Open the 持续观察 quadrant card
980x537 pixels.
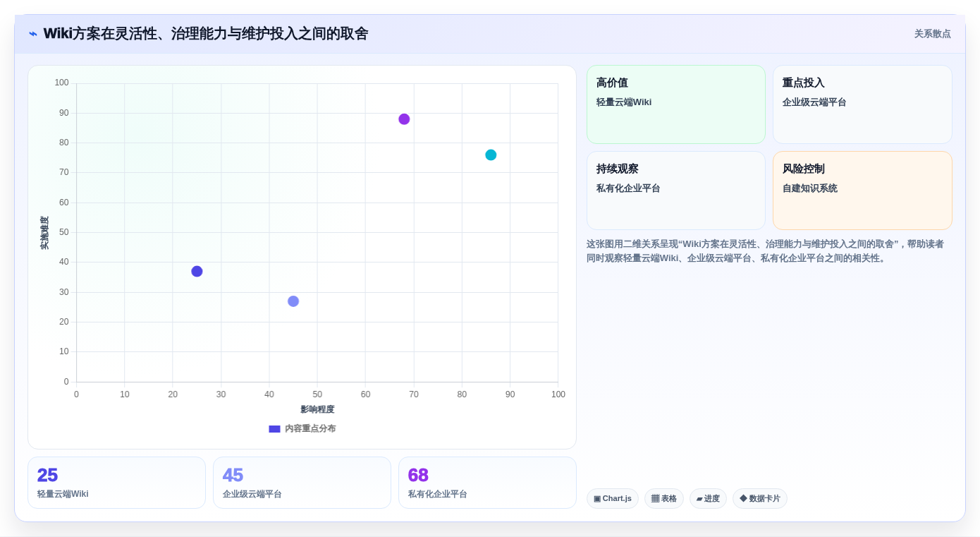(675, 191)
